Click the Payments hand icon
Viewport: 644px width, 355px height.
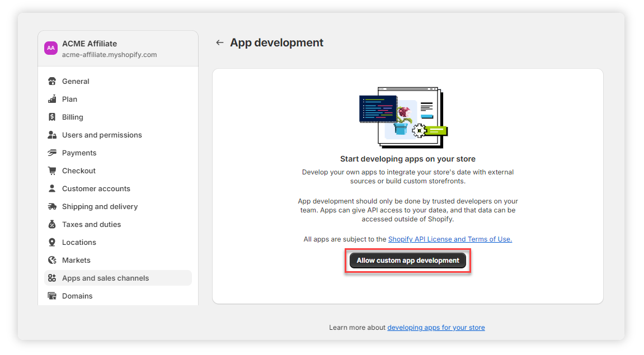point(52,153)
